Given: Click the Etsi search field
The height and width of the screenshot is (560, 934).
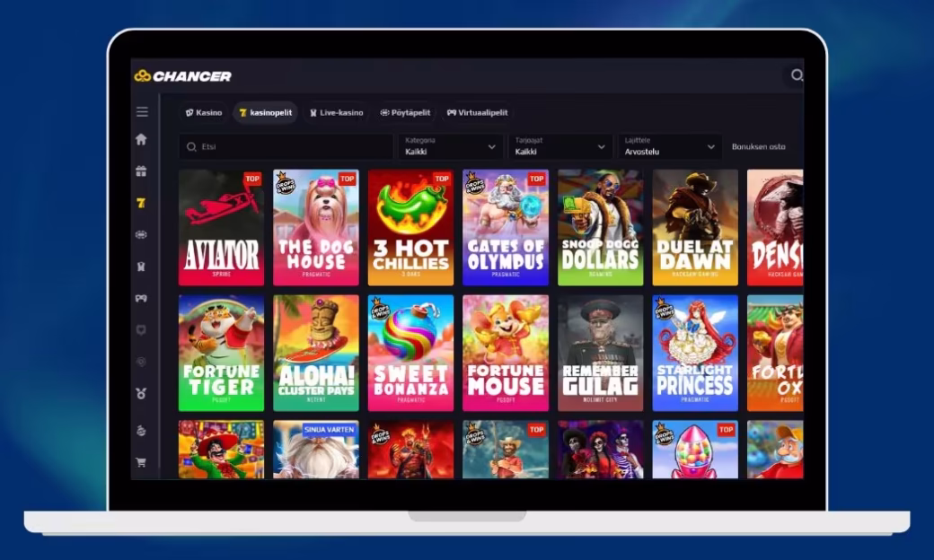Looking at the screenshot, I should [286, 146].
